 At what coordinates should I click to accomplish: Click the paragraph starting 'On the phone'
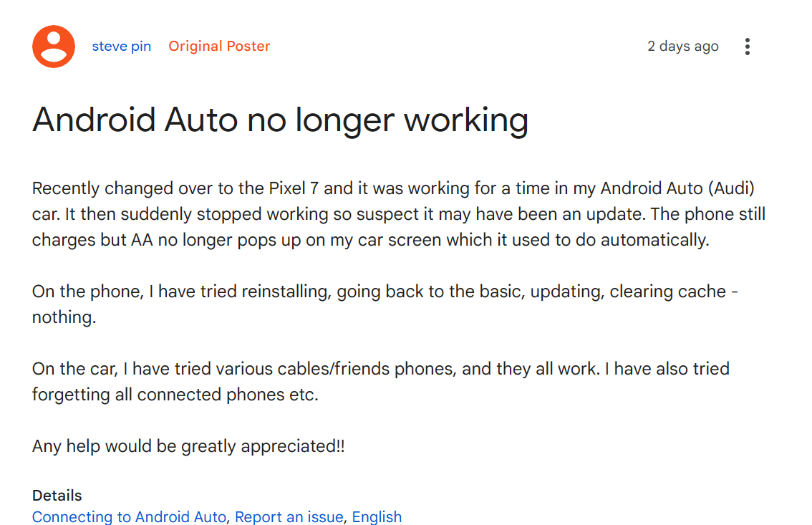coord(385,304)
